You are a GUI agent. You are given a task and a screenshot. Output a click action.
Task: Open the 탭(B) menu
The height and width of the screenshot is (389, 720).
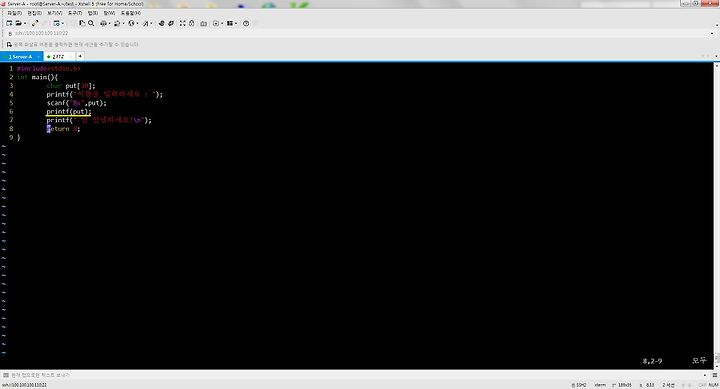click(x=93, y=13)
